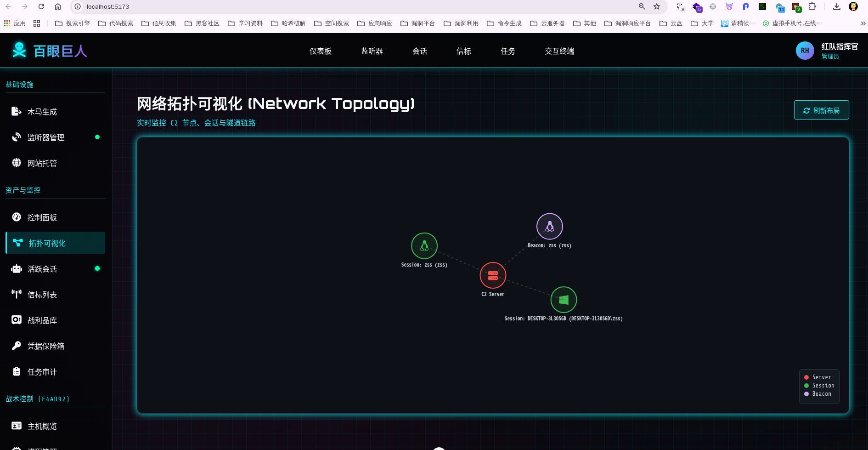Viewport: 868px width, 450px height.
Task: Select the purple Beacon zss node
Action: coord(549,227)
